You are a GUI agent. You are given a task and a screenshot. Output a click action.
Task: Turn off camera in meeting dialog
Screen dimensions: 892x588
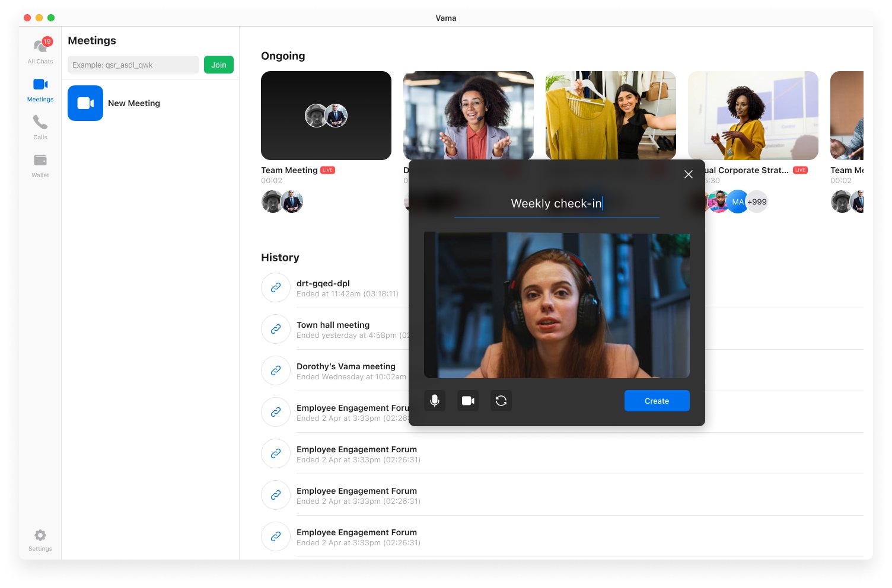pos(468,401)
